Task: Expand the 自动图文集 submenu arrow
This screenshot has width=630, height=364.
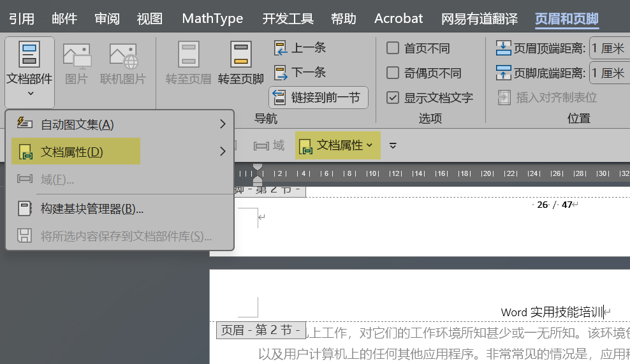Action: point(223,124)
